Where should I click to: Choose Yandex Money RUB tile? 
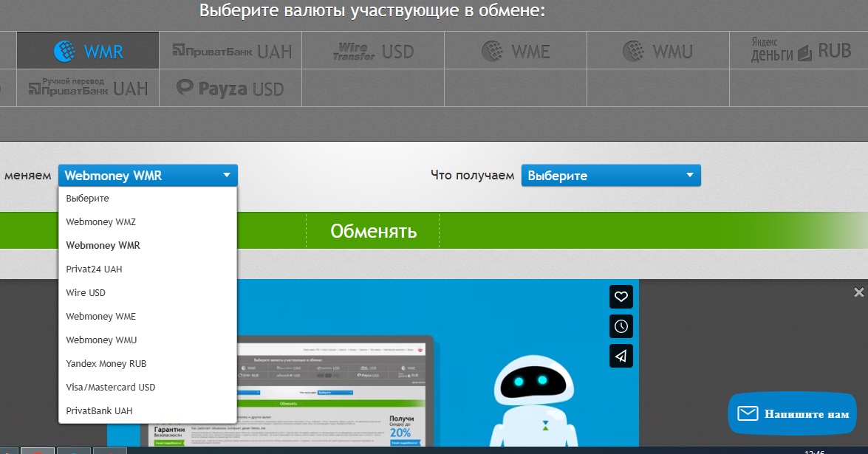(800, 51)
